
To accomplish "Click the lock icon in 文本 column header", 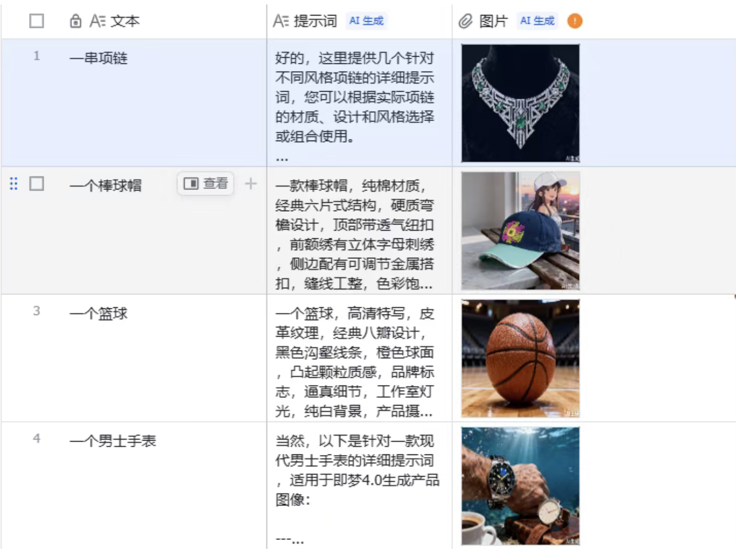I will (x=76, y=21).
